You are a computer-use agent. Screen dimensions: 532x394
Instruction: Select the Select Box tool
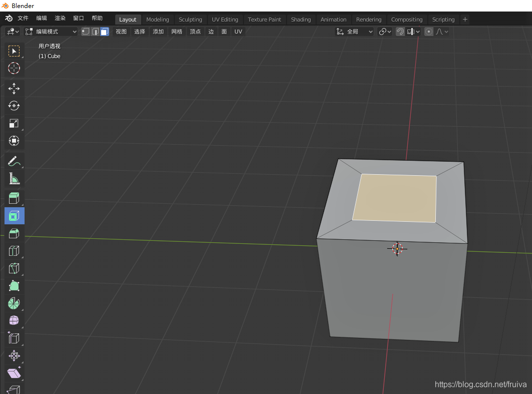pos(14,51)
